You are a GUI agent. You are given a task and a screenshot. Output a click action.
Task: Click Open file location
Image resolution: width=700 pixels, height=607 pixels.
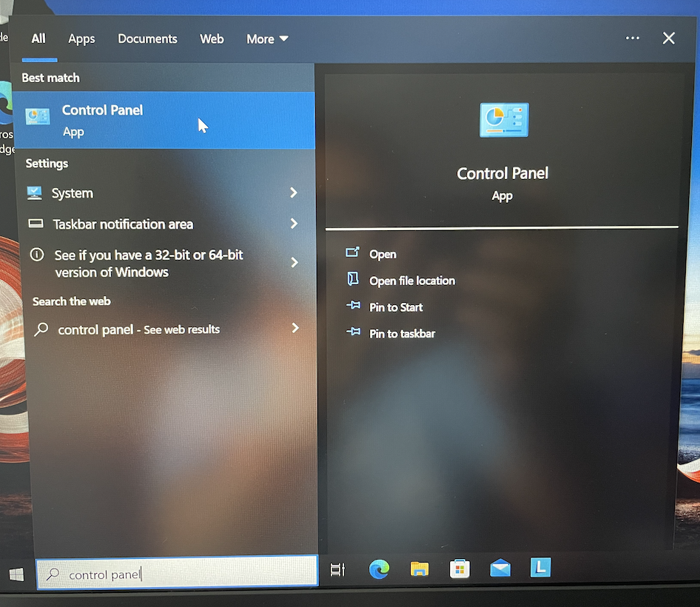pos(412,281)
